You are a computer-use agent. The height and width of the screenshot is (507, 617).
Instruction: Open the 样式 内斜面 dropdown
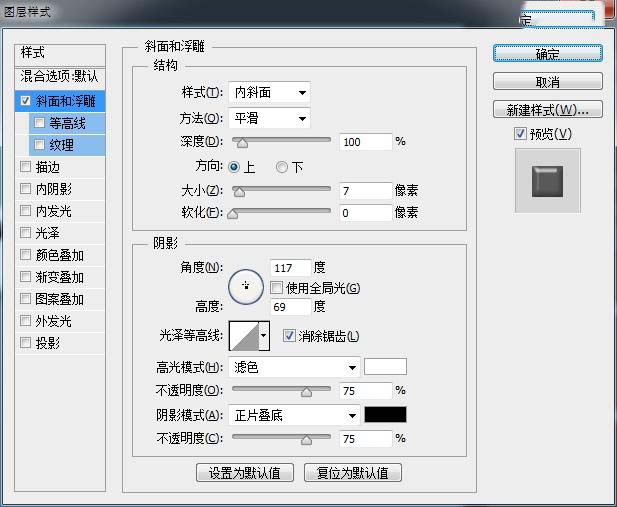(x=269, y=93)
